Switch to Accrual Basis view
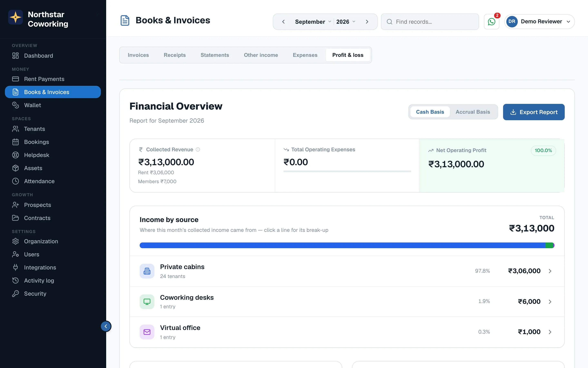Screen dimensions: 588x368 click(473, 112)
